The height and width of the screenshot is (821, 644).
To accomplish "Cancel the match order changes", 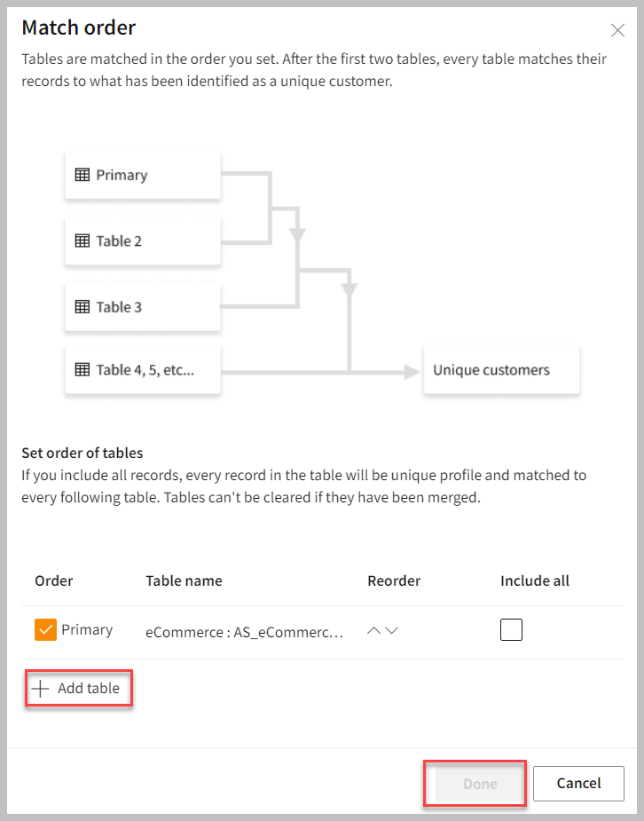I will tap(578, 784).
